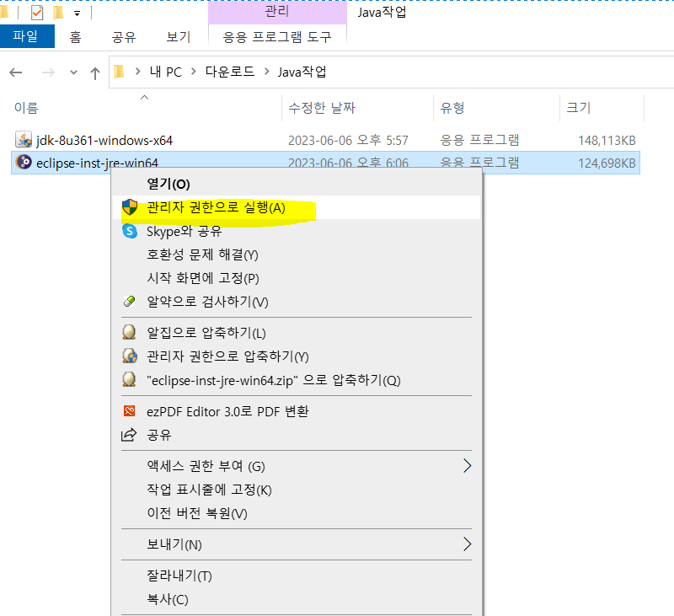674x616 pixels.
Task: Open the 파일 menu
Action: (27, 37)
